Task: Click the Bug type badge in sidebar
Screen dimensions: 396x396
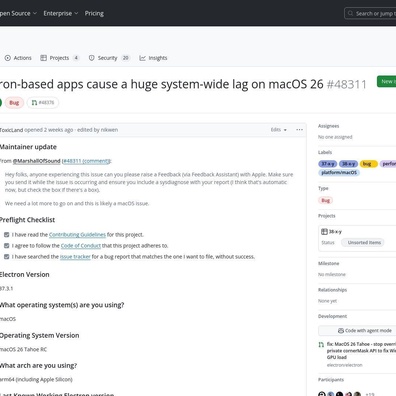Action: coord(325,200)
